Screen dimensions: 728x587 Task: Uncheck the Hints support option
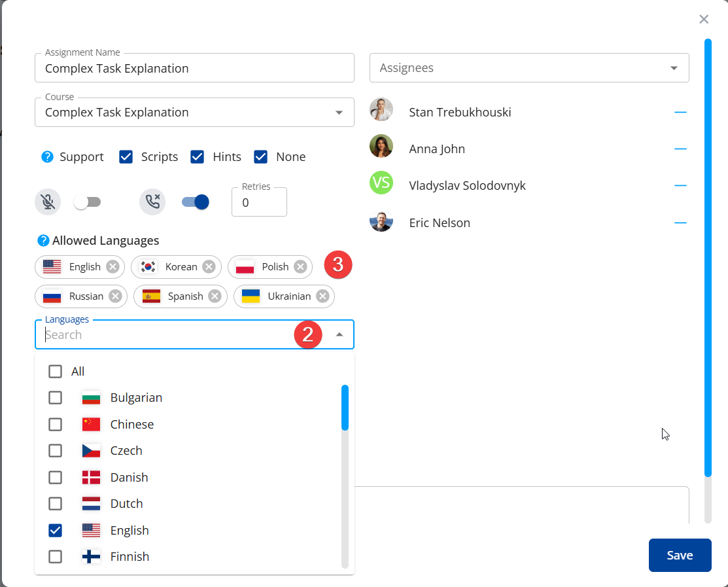click(x=198, y=157)
